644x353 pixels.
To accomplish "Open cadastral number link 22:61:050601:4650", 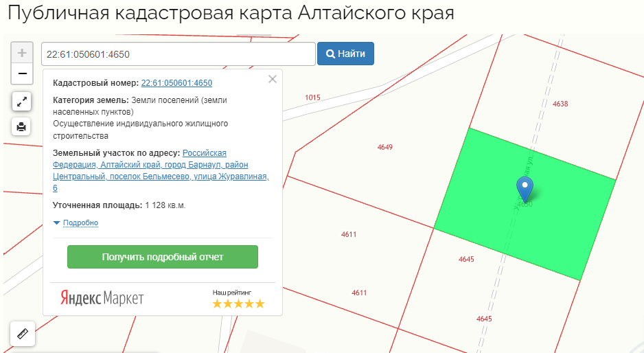I will 176,83.
